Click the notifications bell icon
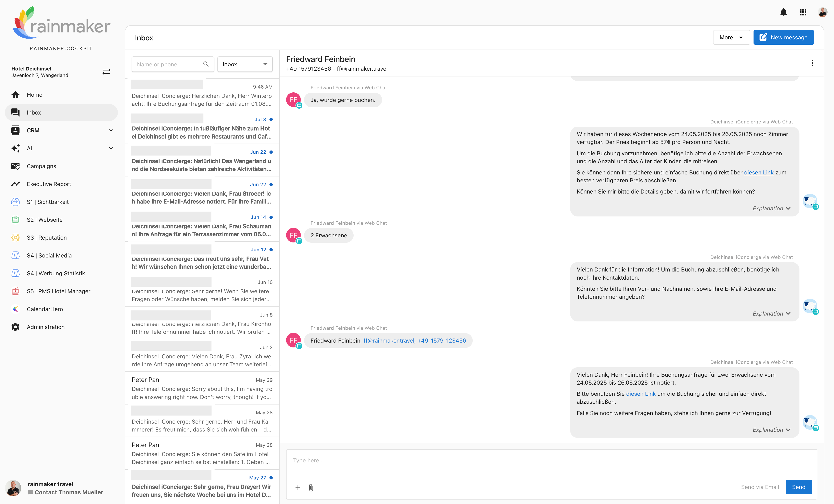 click(x=783, y=13)
